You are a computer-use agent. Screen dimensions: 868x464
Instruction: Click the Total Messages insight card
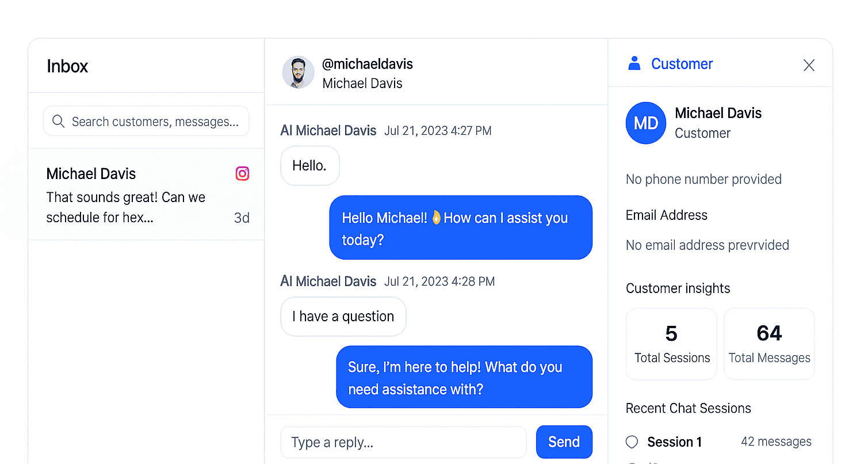769,344
